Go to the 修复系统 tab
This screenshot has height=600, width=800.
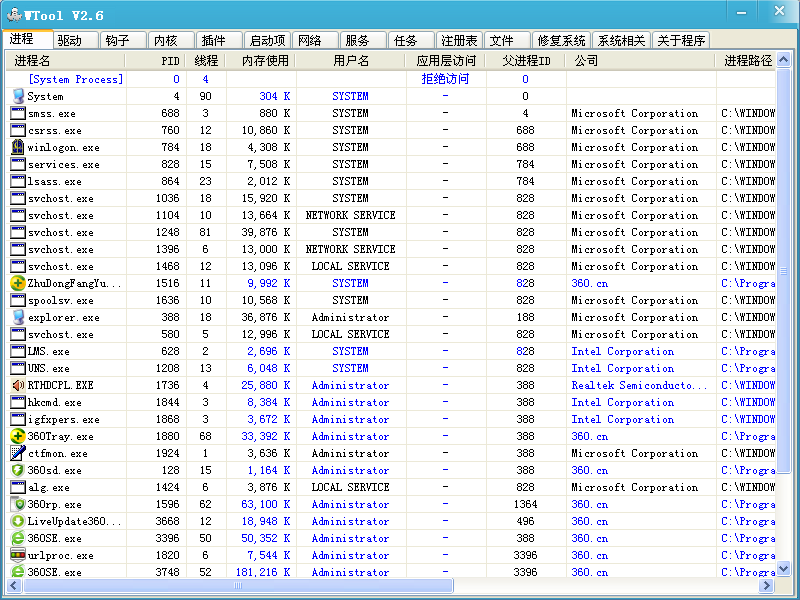(x=561, y=40)
